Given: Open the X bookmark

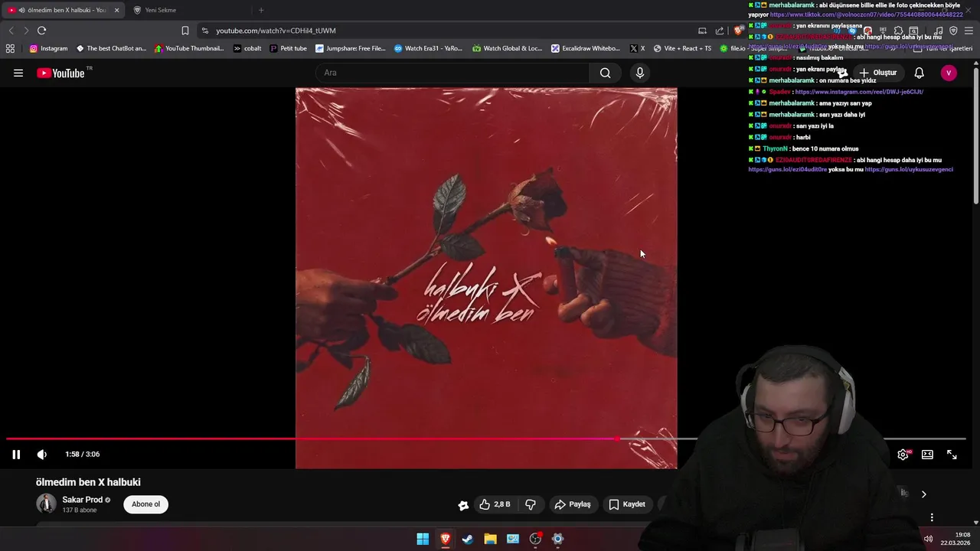Looking at the screenshot, I should tap(637, 48).
